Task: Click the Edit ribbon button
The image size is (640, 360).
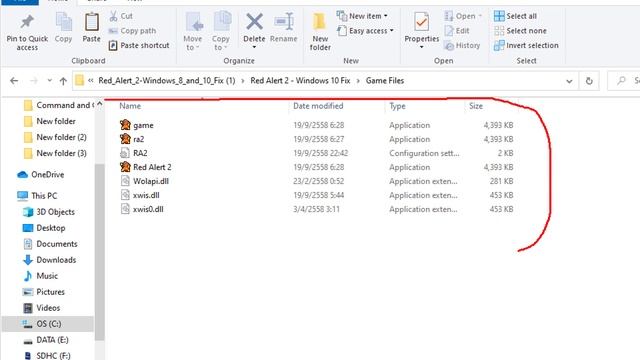Action: click(457, 31)
